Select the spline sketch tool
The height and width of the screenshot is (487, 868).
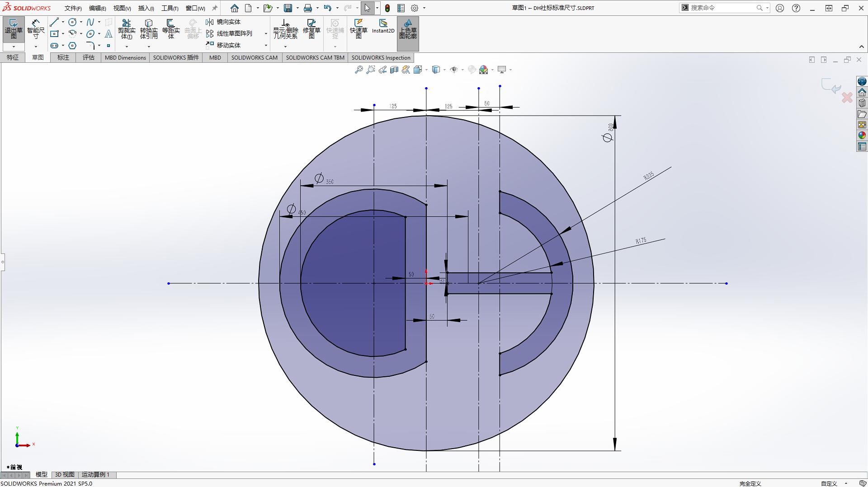pos(90,22)
